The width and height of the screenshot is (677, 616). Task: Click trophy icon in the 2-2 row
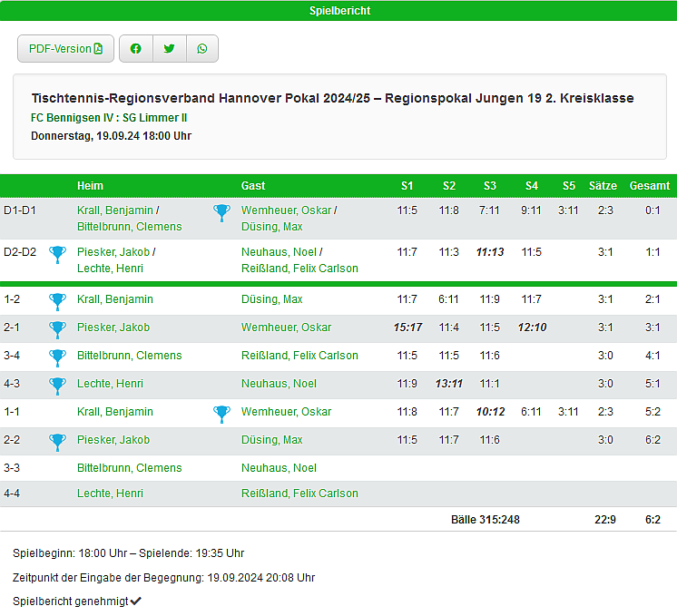coord(57,442)
